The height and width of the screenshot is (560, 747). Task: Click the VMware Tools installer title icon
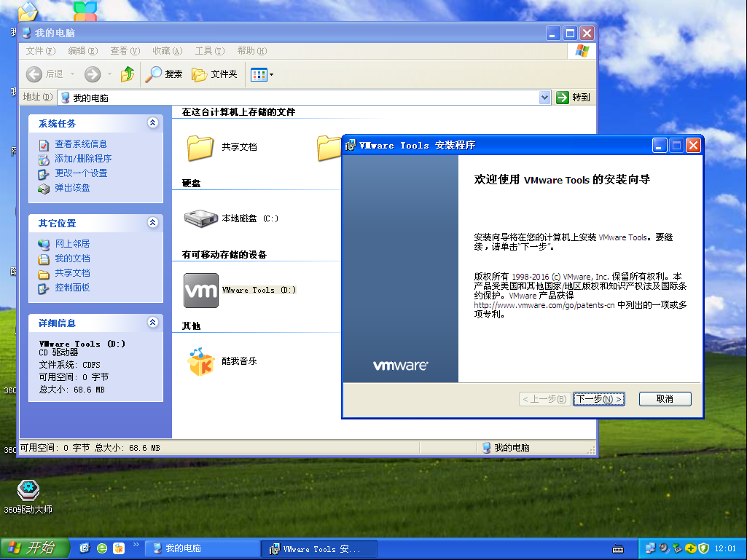[x=350, y=145]
